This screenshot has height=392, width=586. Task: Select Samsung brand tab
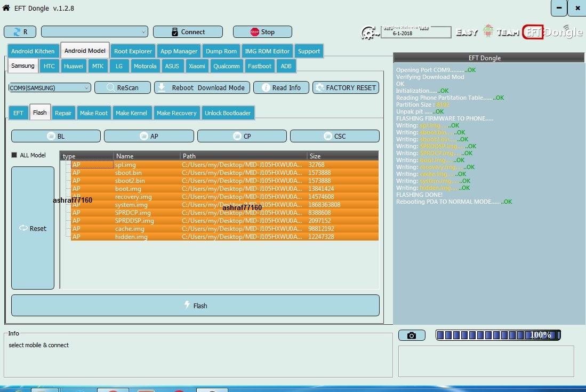(x=23, y=66)
